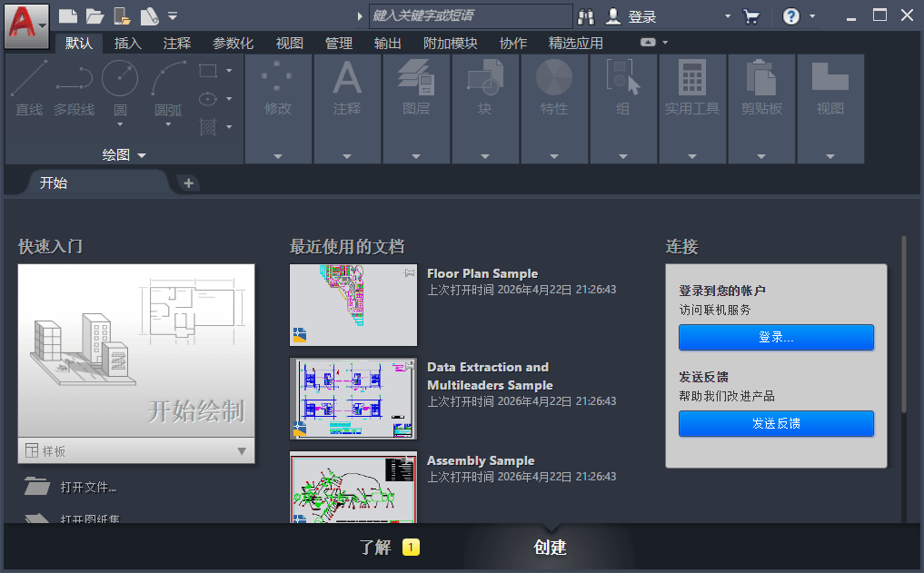Expand the Help dropdown arrow
The height and width of the screenshot is (573, 924).
(x=812, y=16)
